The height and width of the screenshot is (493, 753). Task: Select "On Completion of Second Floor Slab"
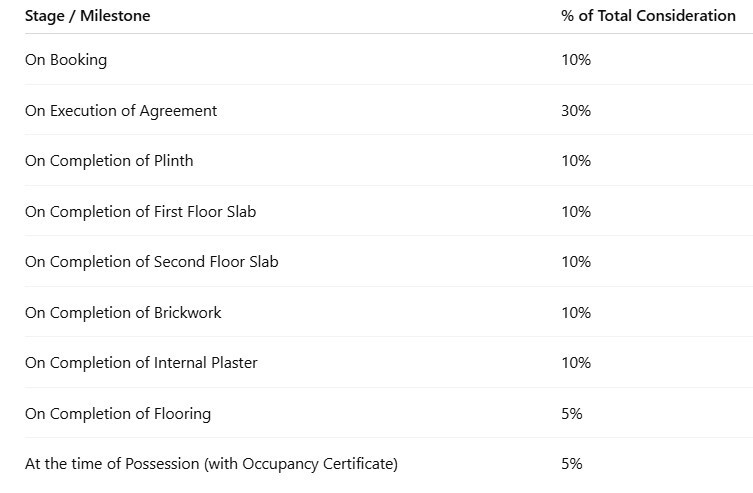point(152,262)
